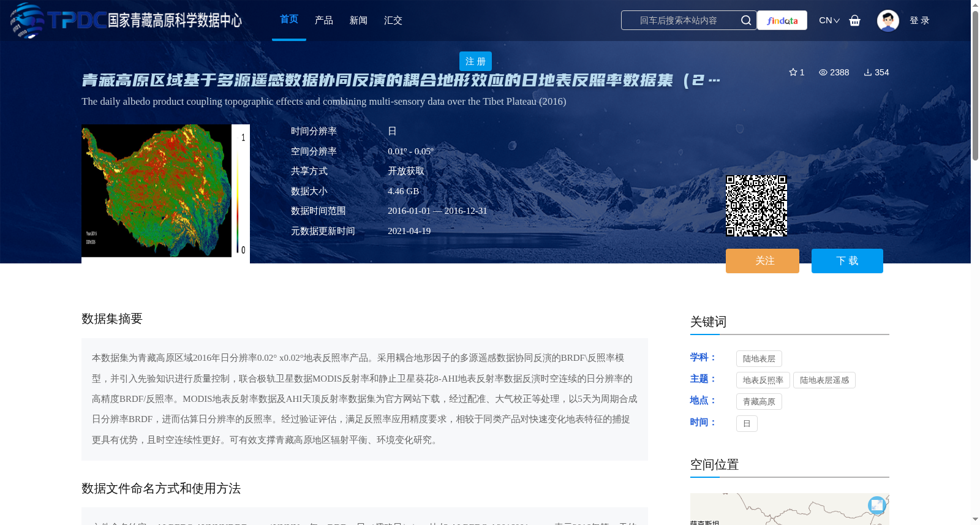Open the 新闻 menu
980x525 pixels.
(x=358, y=20)
